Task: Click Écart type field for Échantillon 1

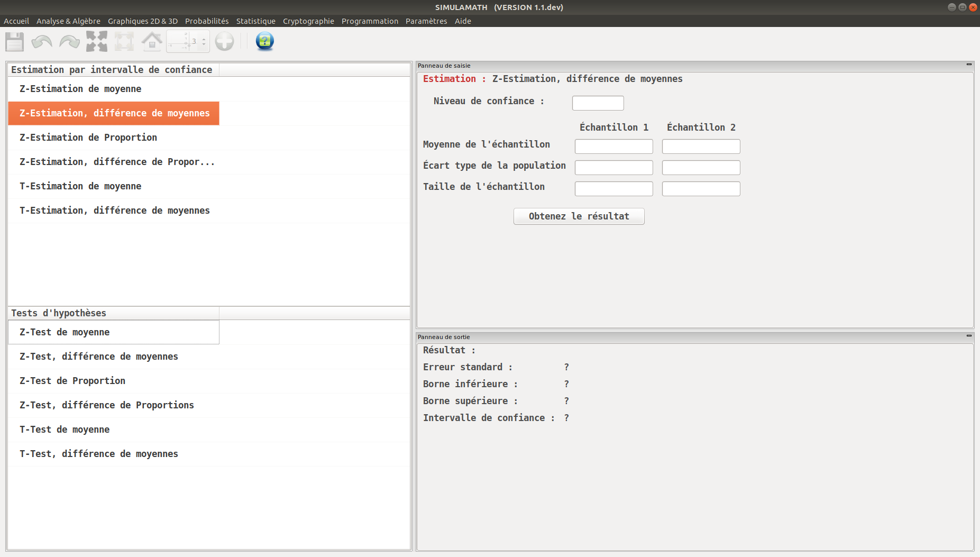Action: [613, 168]
